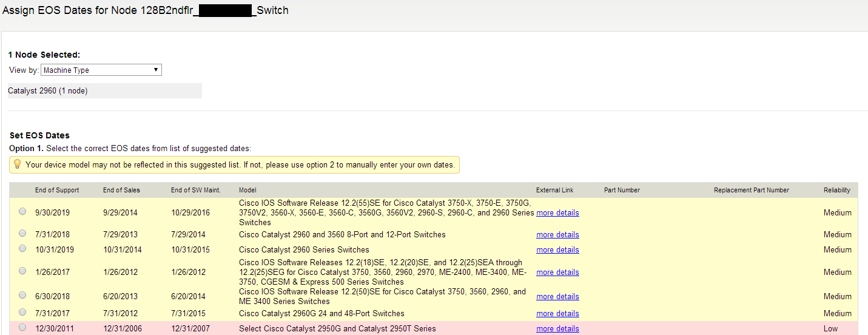The width and height of the screenshot is (868, 335).
Task: Click the Reliability column header
Action: click(x=837, y=190)
